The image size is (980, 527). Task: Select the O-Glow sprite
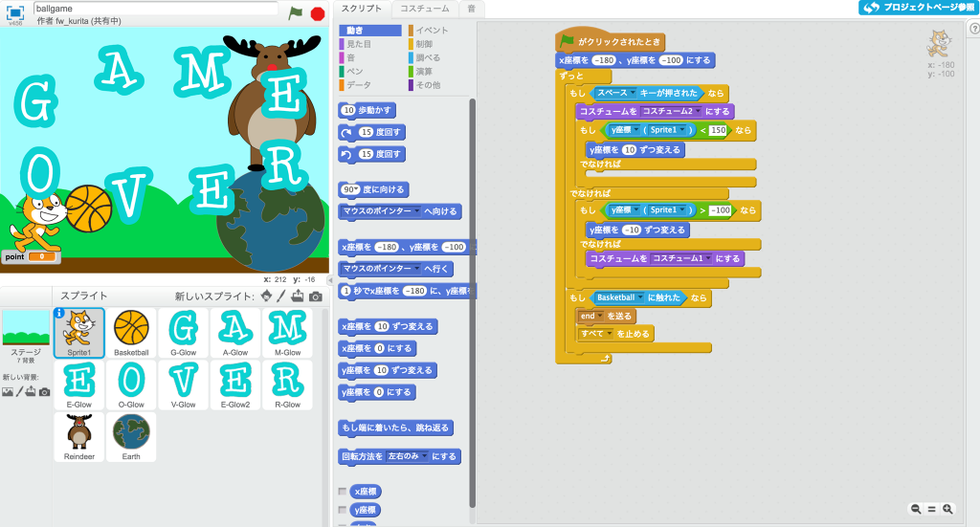[x=131, y=384]
